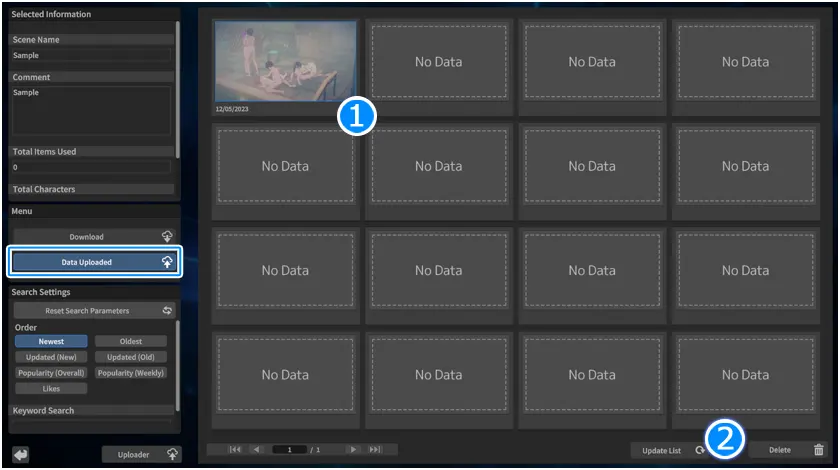
Task: Sort scenes by Oldest
Action: (x=130, y=341)
